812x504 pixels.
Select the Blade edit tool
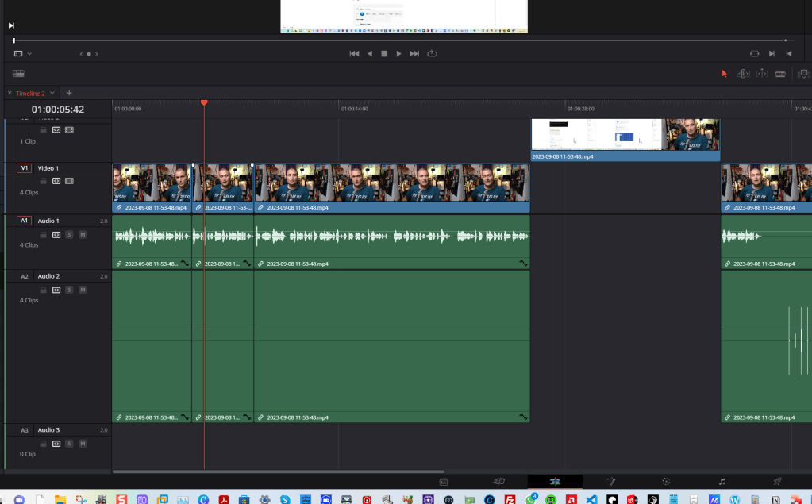780,74
